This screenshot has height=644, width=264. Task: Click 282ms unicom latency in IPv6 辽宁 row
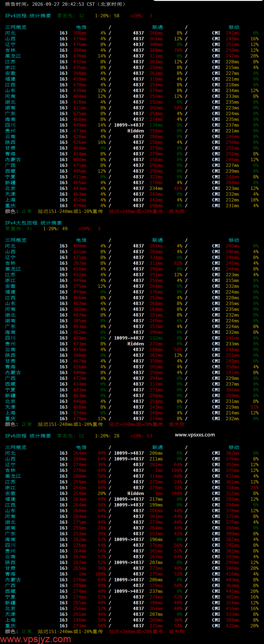pos(156,465)
